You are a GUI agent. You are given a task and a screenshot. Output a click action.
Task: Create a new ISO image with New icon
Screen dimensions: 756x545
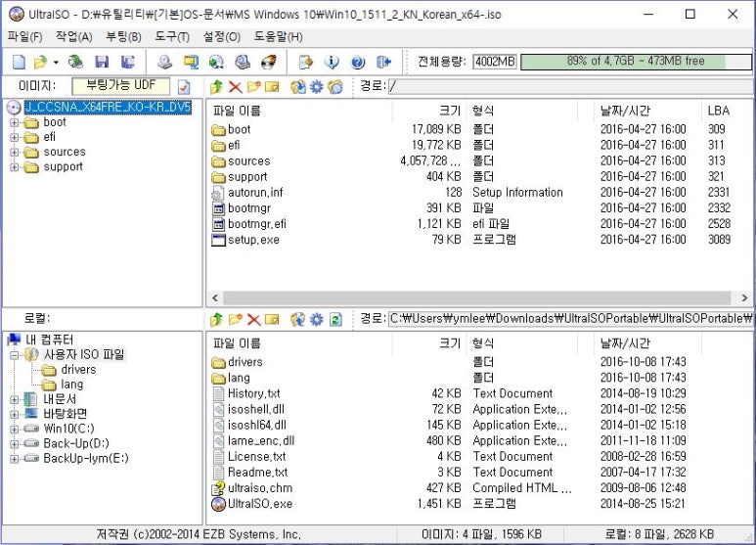[x=19, y=62]
